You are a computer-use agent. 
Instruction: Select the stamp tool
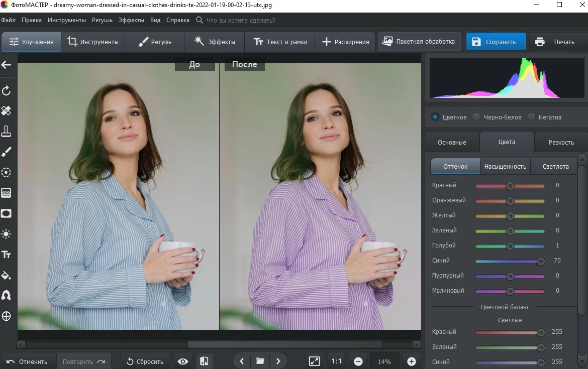point(6,131)
